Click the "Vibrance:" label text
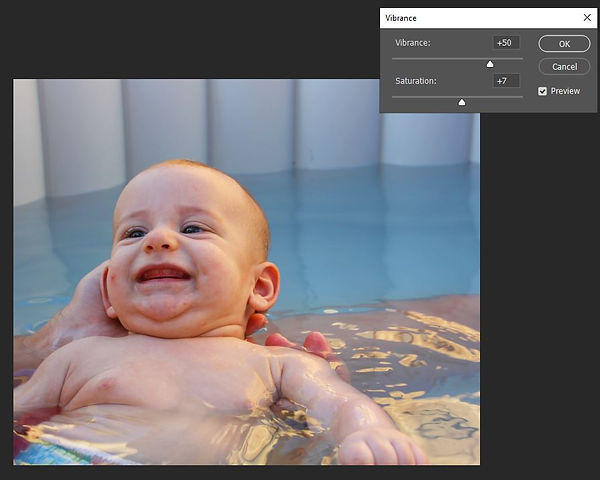Screen dimensions: 600x480 pyautogui.click(x=412, y=43)
